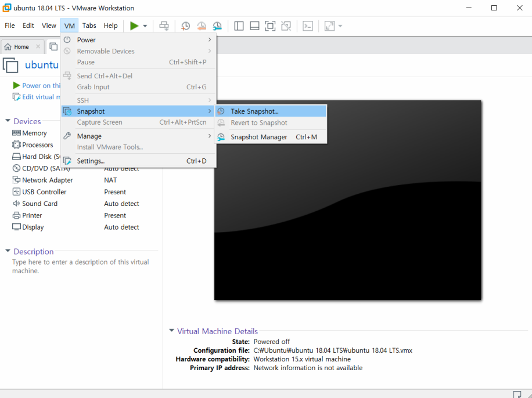532x398 pixels.
Task: Click the stretch guest toolbar icon
Action: point(329,26)
